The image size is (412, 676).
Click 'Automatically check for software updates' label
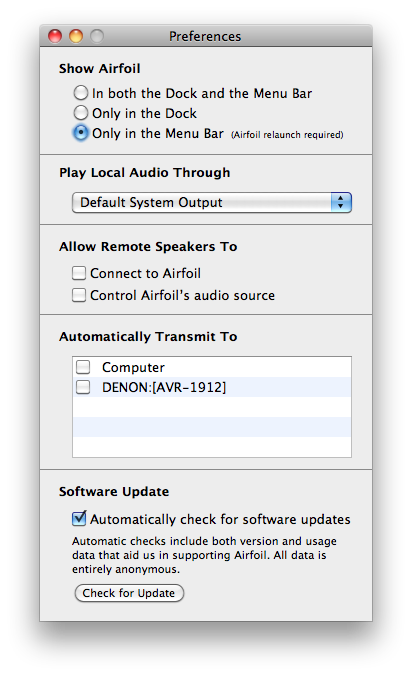[x=220, y=520]
